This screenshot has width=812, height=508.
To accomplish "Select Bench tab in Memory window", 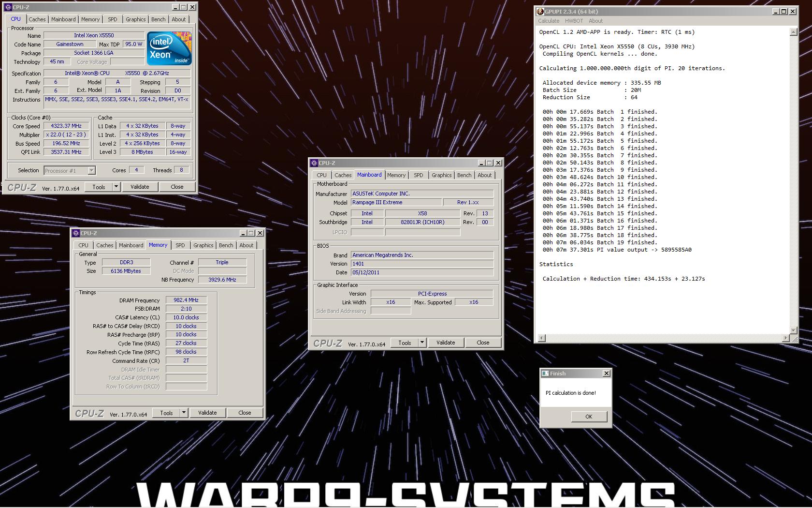I will 226,245.
